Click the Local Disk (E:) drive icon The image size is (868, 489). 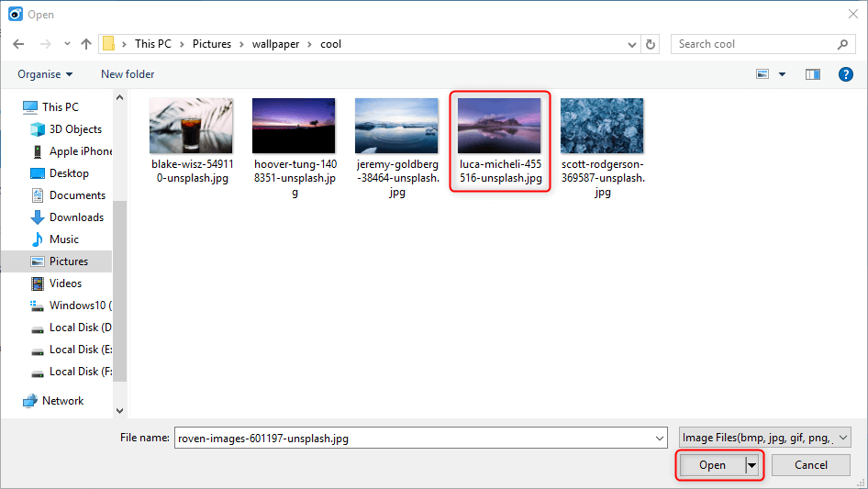(x=37, y=351)
